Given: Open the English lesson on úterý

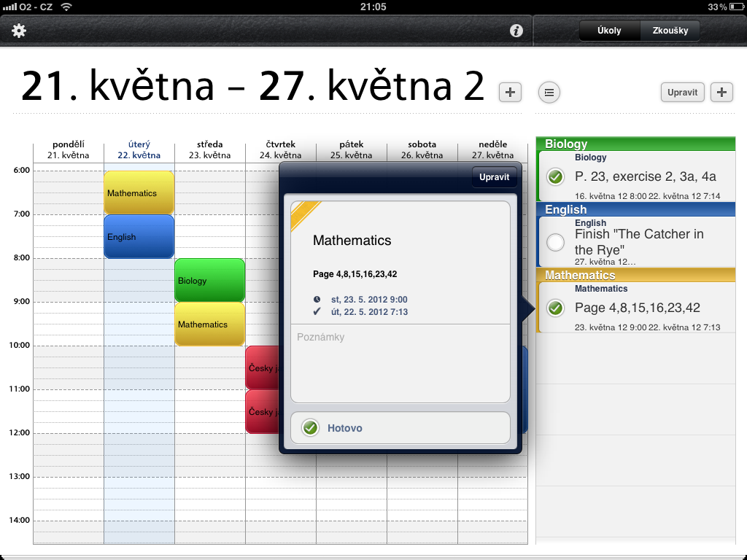Looking at the screenshot, I should 139,237.
